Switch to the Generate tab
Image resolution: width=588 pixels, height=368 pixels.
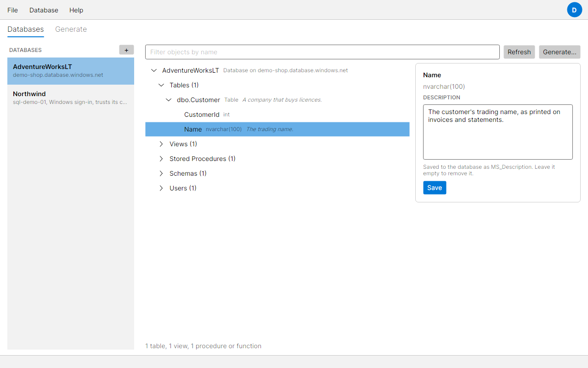click(x=71, y=29)
